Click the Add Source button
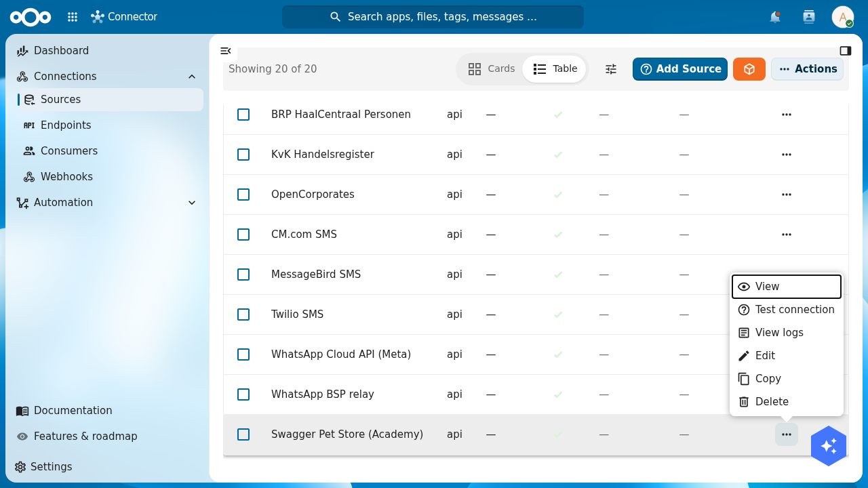Viewport: 868px width, 488px height. click(x=680, y=69)
